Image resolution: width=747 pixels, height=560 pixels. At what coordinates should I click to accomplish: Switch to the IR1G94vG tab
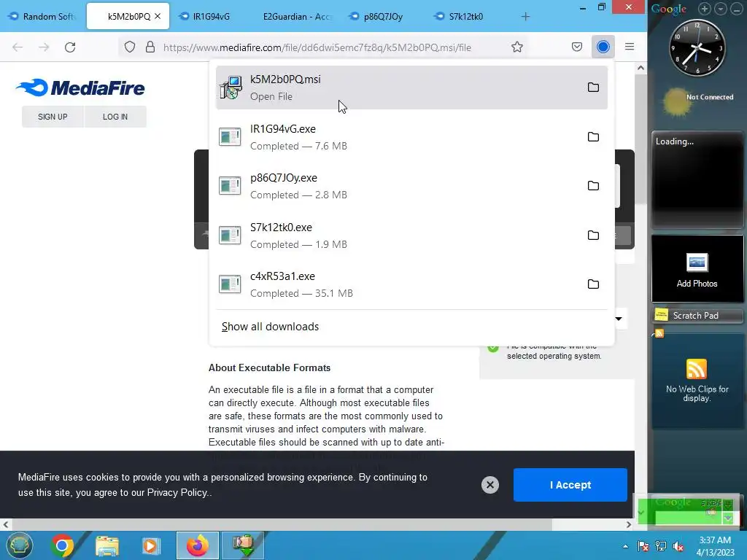[211, 16]
